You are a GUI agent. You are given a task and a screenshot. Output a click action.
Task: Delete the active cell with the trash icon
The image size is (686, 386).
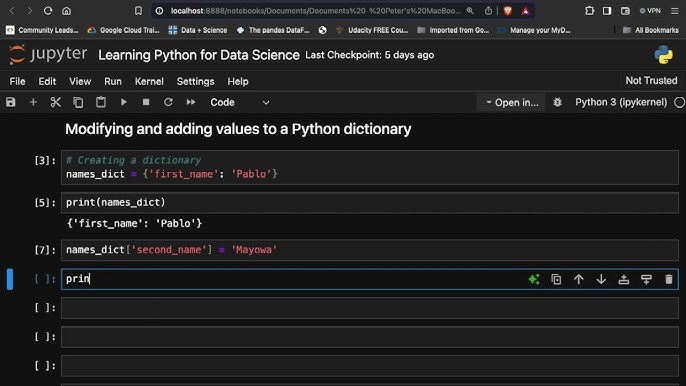point(669,279)
